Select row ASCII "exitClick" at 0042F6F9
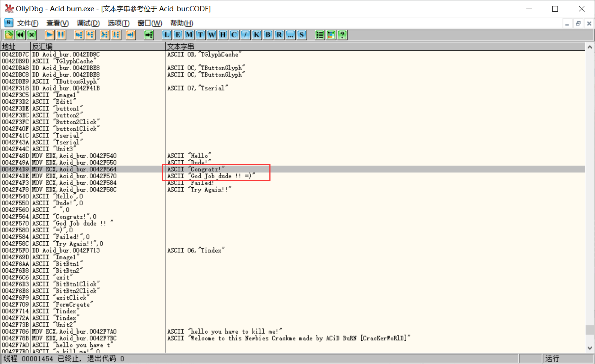Image resolution: width=595 pixels, height=364 pixels. [293, 298]
